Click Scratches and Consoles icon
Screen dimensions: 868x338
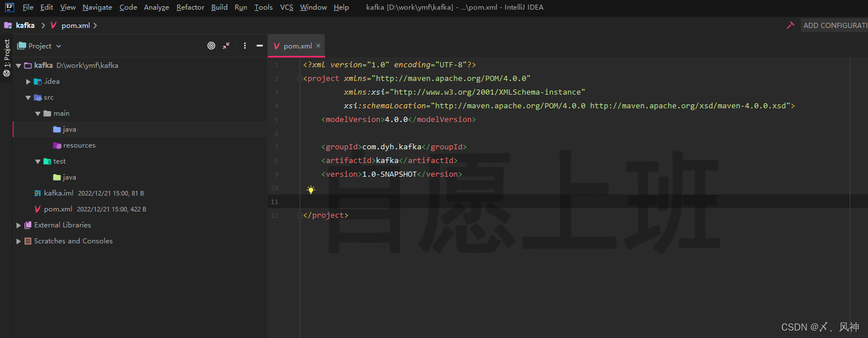[x=28, y=241]
